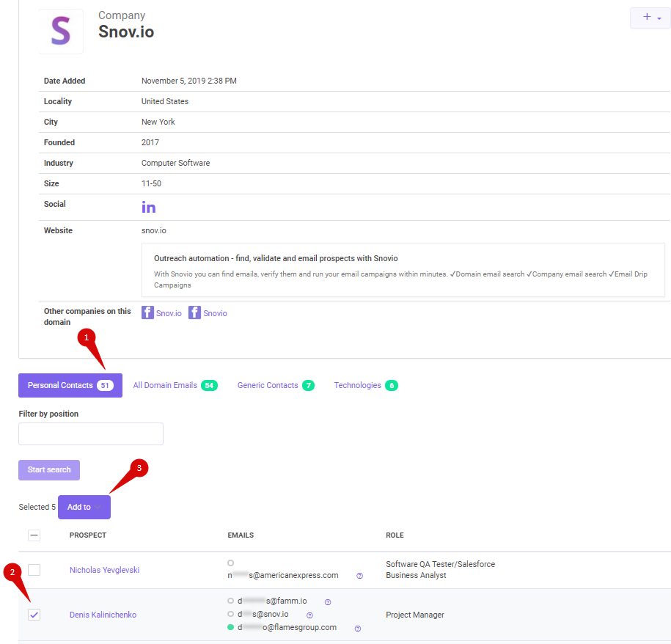
Task: Click the 'Project Manager' role text
Action: (x=415, y=615)
